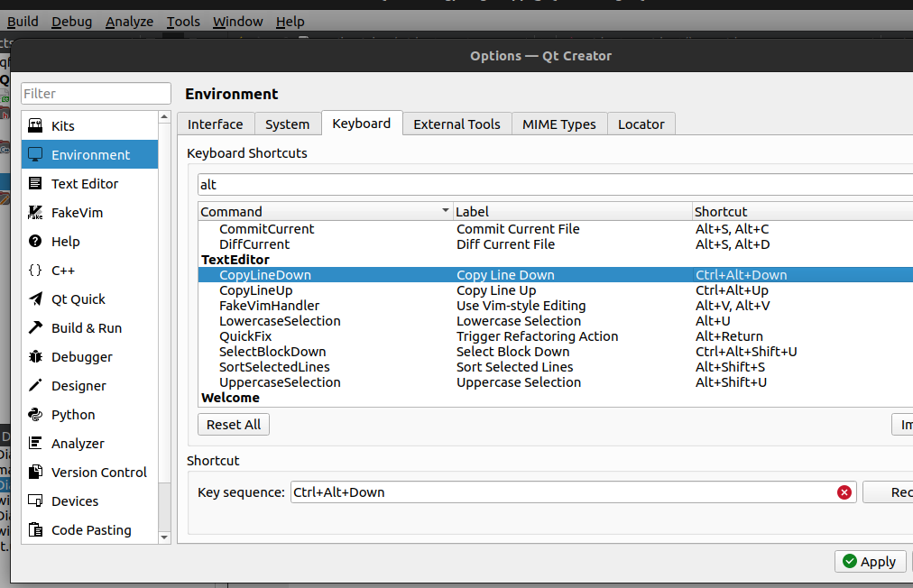Open the Text Editor settings icon
Viewport: 913px width, 588px height.
[36, 184]
